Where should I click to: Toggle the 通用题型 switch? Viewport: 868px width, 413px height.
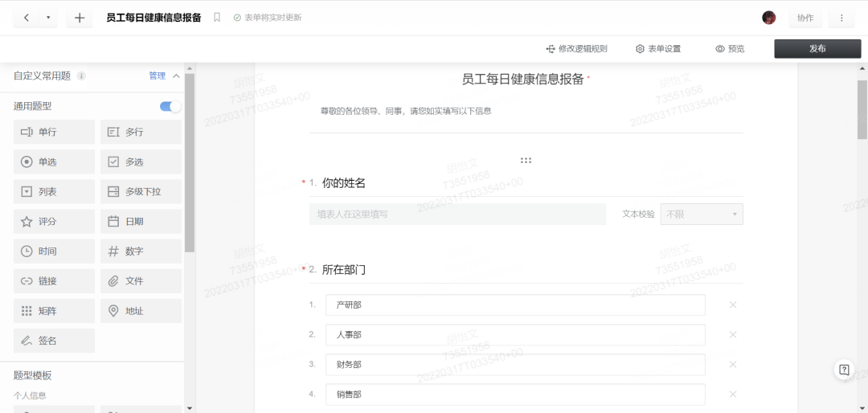click(170, 106)
